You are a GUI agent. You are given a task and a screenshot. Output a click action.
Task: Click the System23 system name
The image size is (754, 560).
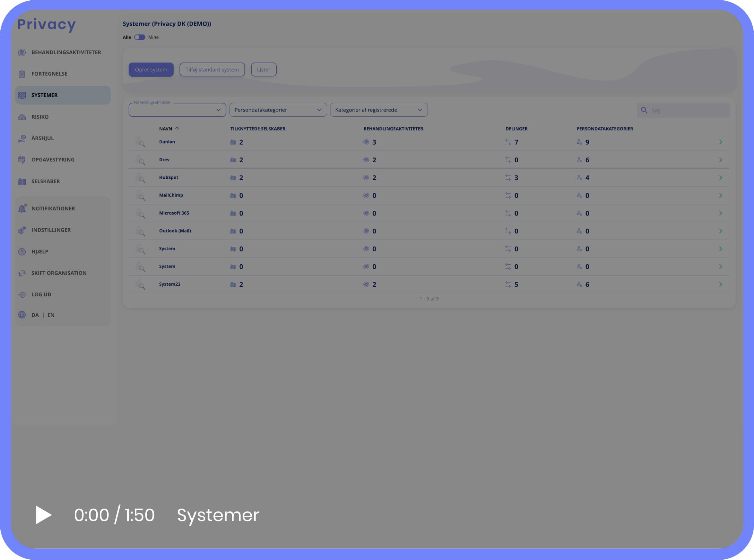coord(169,284)
